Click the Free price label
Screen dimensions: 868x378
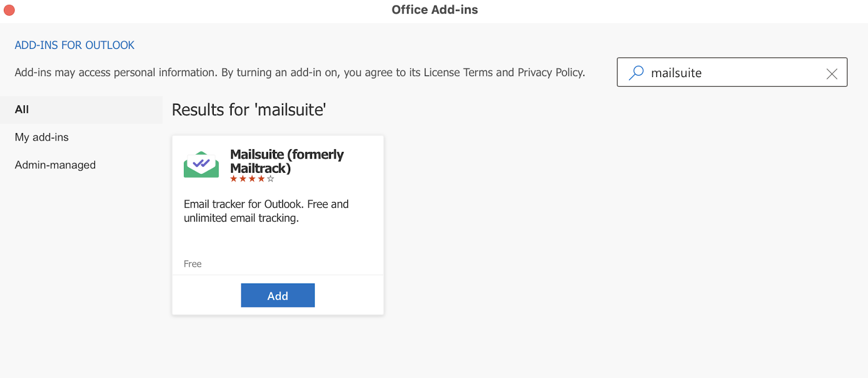[193, 264]
